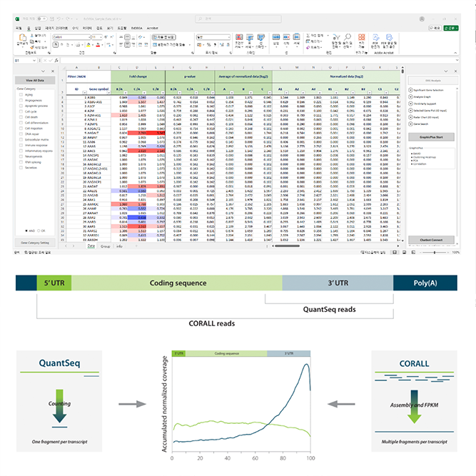Click the user account avatar icon
476x476 pixels.
422,19
